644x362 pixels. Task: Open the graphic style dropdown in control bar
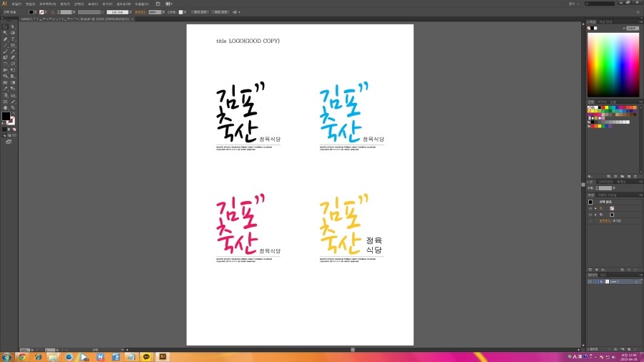pyautogui.click(x=185, y=12)
